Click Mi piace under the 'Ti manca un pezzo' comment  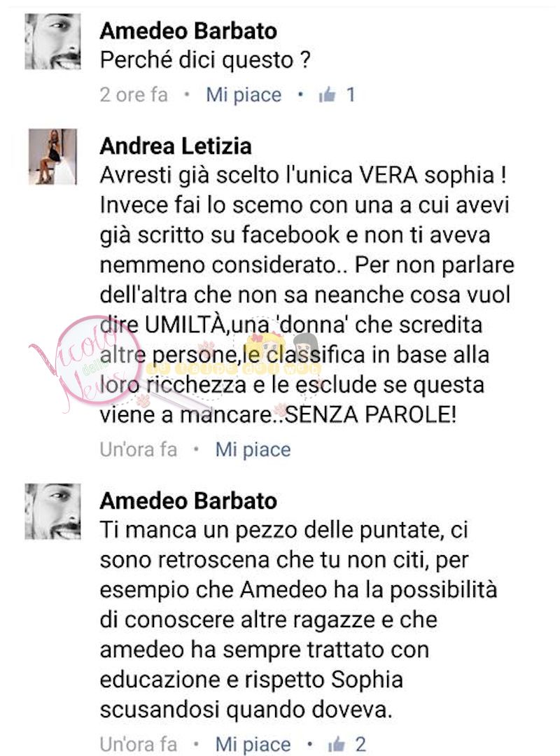point(253,744)
